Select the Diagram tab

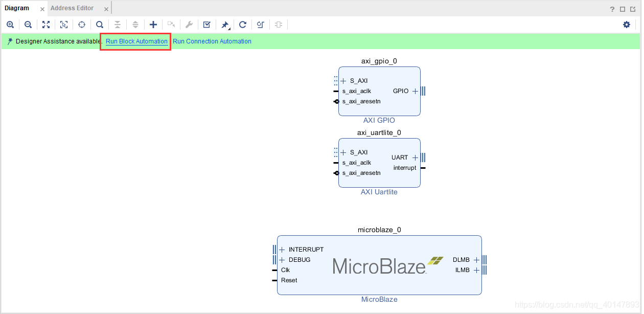coord(18,8)
